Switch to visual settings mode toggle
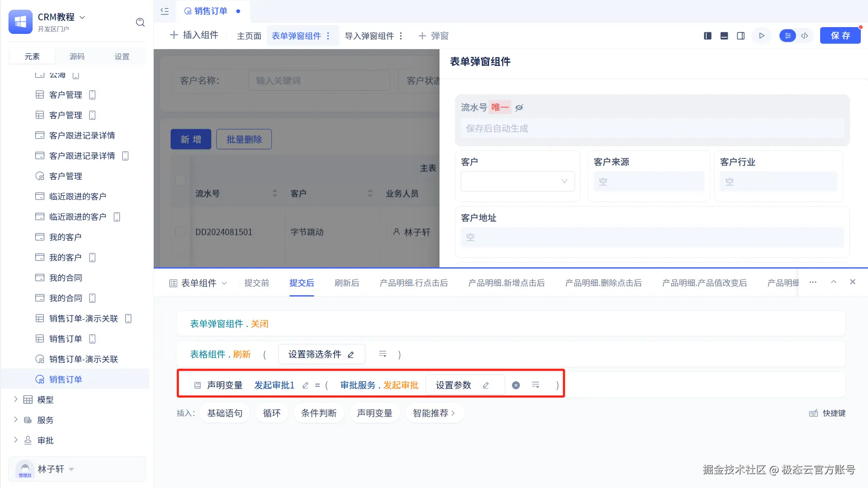 pyautogui.click(x=788, y=36)
